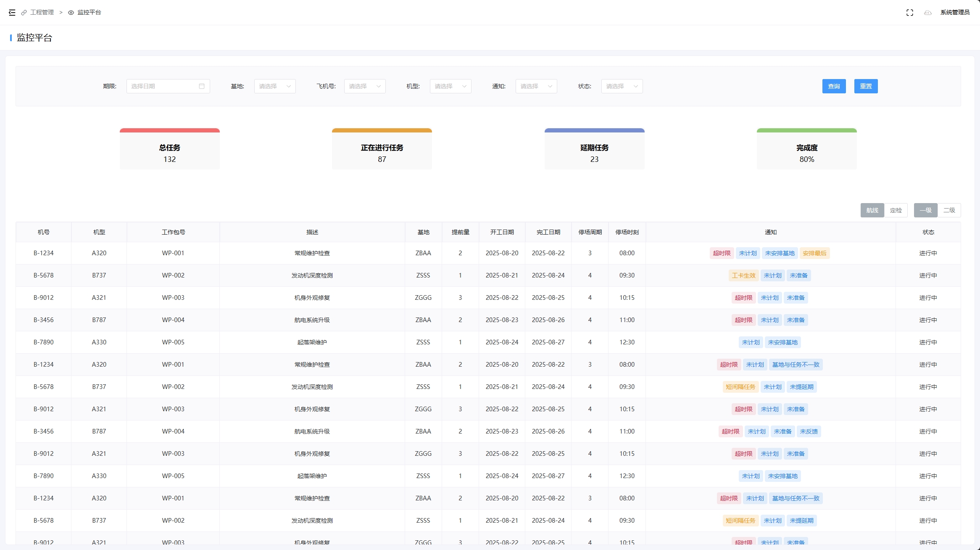The width and height of the screenshot is (980, 550).
Task: Click the 2025-08-27 date in first WP-005 row
Action: [548, 342]
